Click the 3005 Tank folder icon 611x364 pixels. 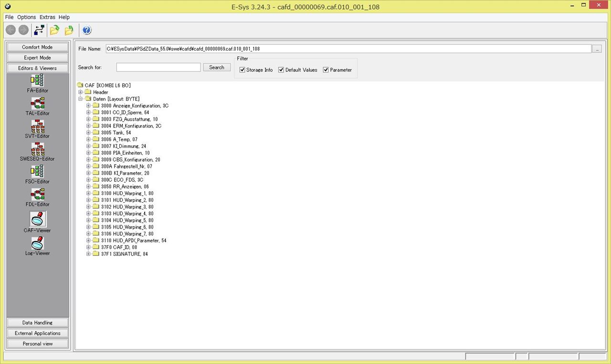(96, 133)
